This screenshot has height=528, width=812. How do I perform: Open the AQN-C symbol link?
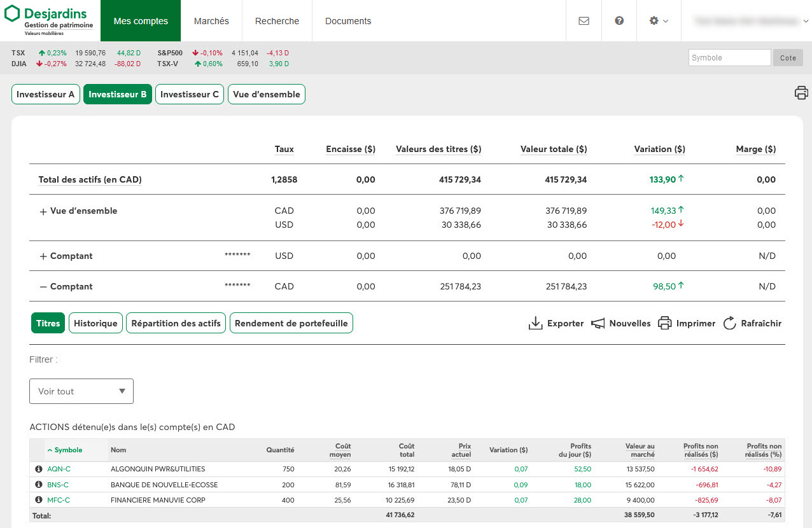pyautogui.click(x=59, y=469)
